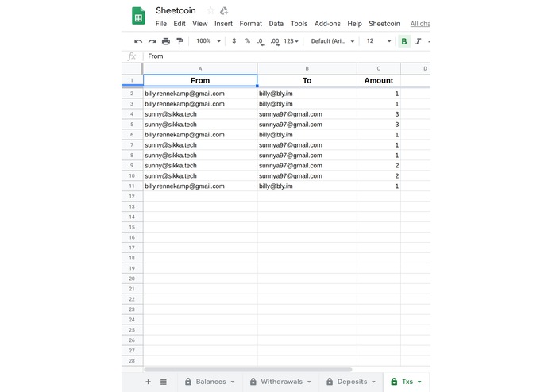This screenshot has height=392, width=552.
Task: Expand Txs tab dropdown arrow
Action: (x=419, y=382)
